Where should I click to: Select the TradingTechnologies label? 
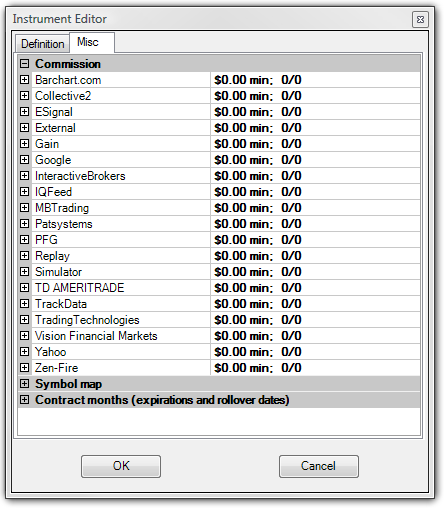[87, 320]
